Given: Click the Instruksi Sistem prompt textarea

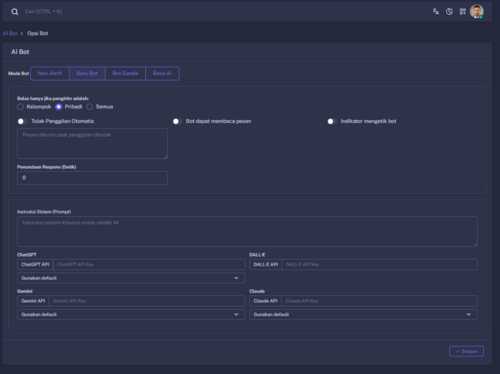Looking at the screenshot, I should (x=247, y=231).
